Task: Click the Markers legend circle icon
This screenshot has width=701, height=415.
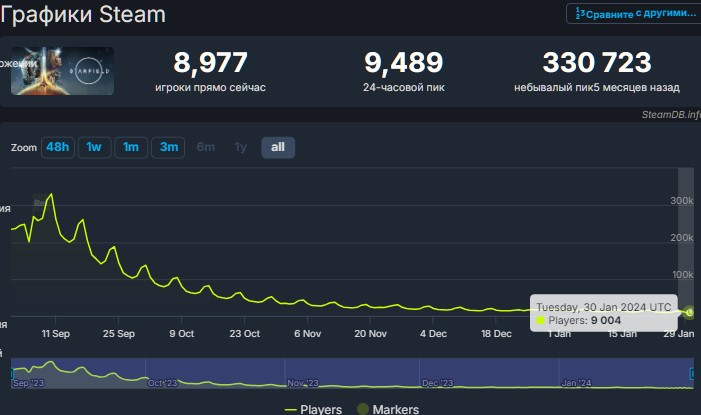Action: [364, 409]
